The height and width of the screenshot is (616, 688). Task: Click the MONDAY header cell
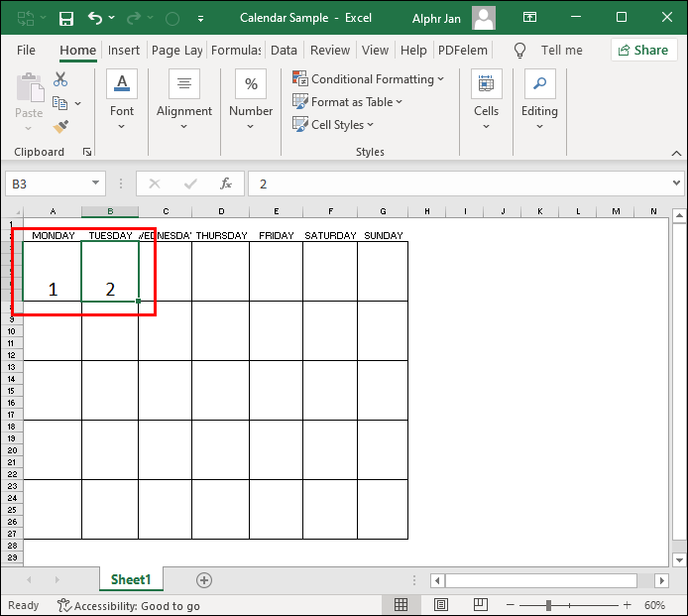click(53, 236)
